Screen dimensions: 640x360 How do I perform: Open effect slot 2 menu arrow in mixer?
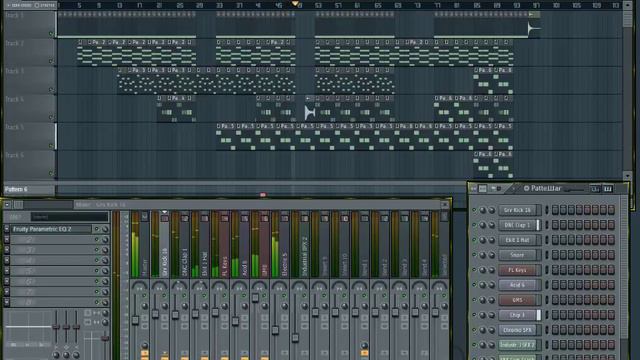tap(7, 240)
